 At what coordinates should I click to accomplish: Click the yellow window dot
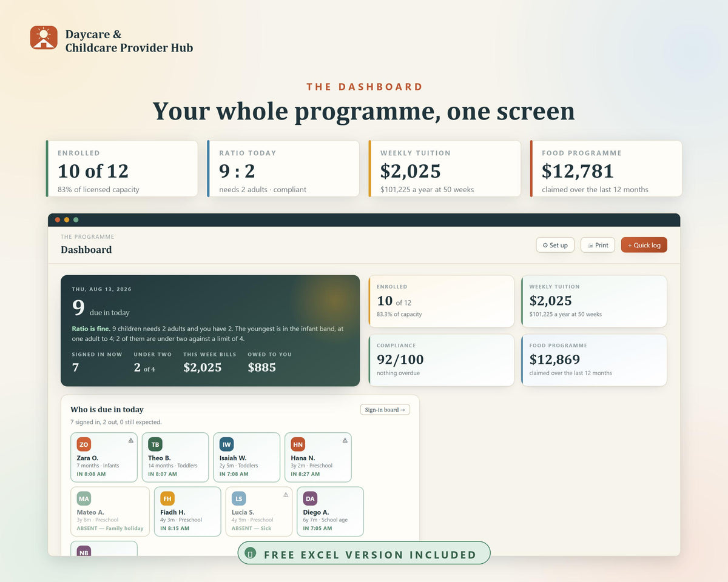[x=67, y=219]
